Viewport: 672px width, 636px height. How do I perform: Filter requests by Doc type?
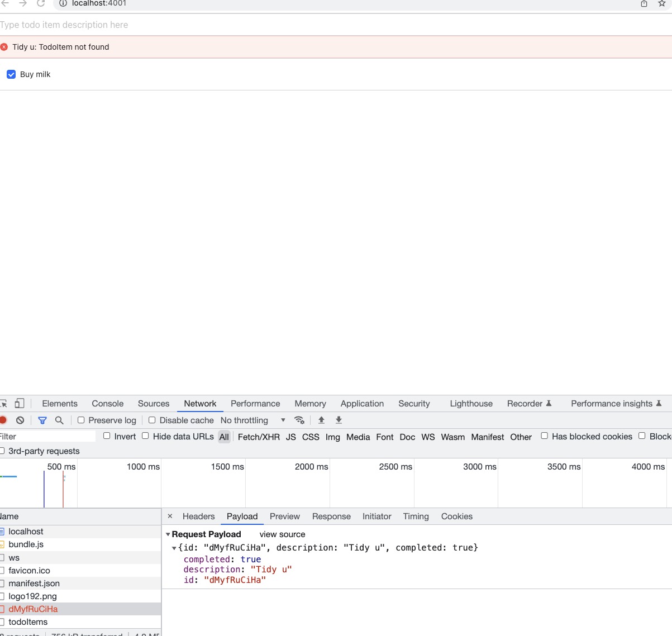tap(407, 437)
